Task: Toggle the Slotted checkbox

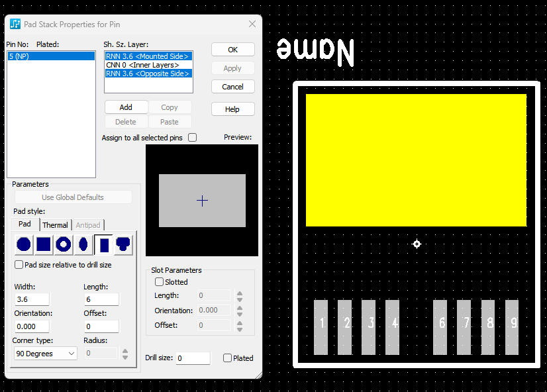Action: click(x=159, y=282)
